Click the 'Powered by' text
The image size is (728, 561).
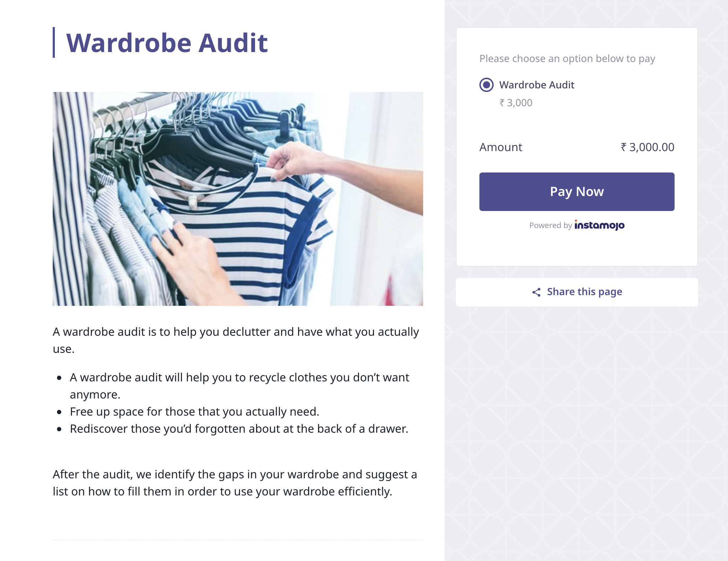pos(550,225)
